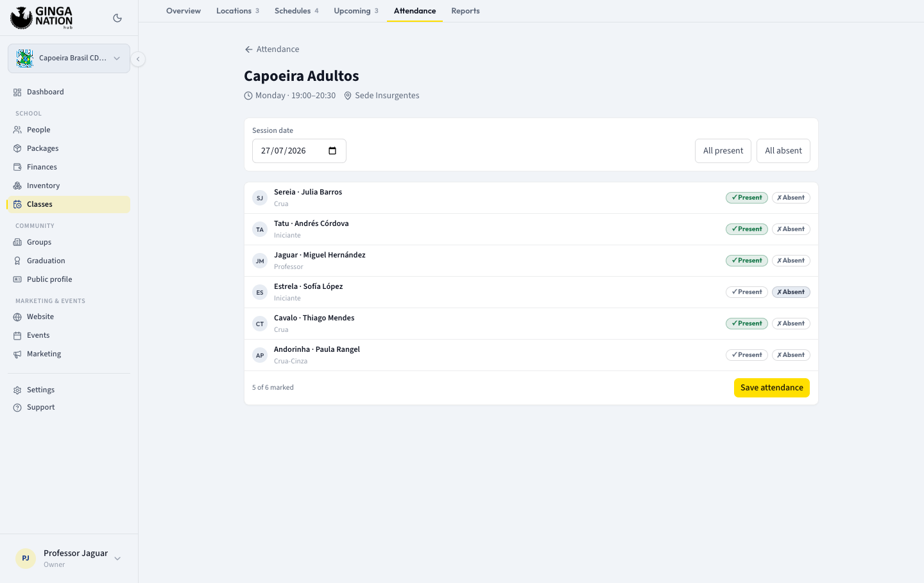
Task: Open the Capoeira Brasil school switcher
Action: (69, 58)
